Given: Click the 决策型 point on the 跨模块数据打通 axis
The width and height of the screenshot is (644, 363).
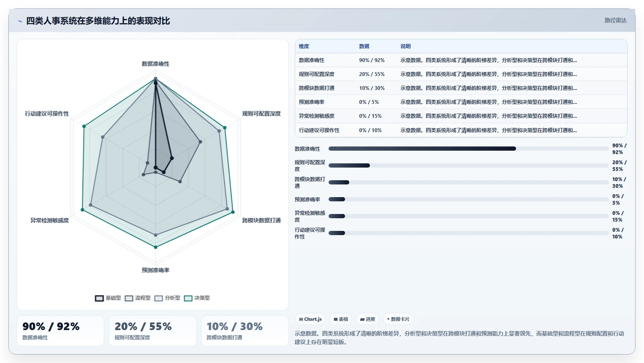Looking at the screenshot, I should (233, 212).
